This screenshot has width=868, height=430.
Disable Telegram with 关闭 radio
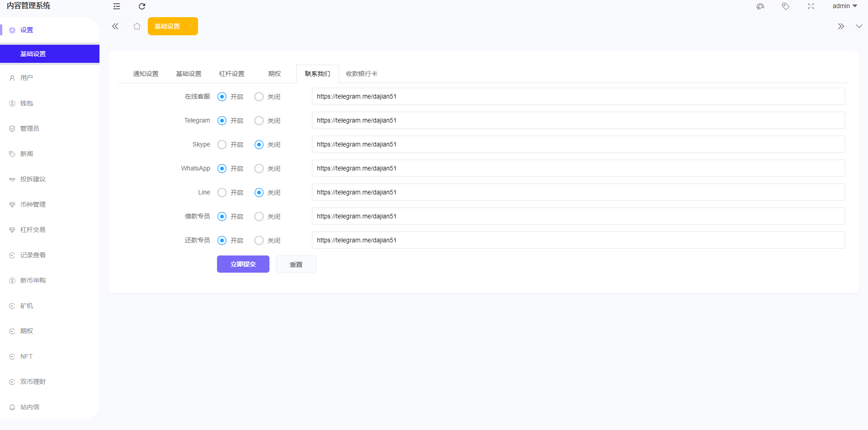pos(259,121)
